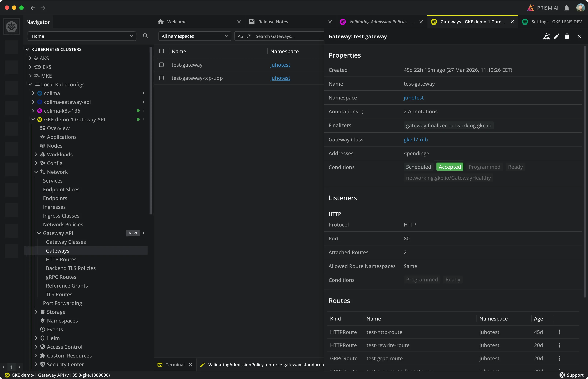The image size is (588, 379).
Task: Open Port Forwarding in navigator
Action: (x=62, y=303)
